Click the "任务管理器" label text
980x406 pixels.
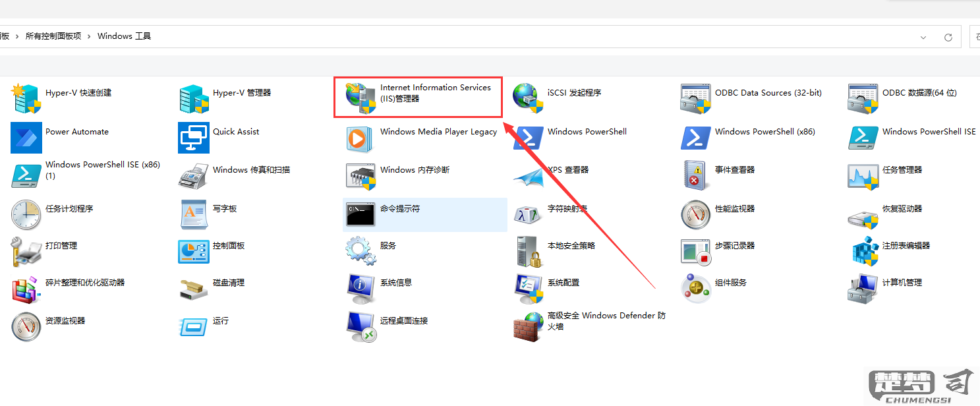tap(902, 170)
